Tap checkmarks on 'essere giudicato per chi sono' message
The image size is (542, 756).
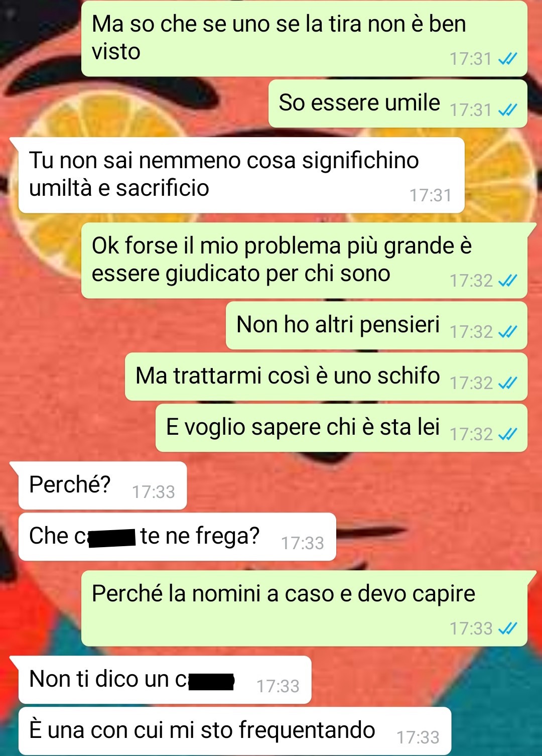[x=507, y=281]
